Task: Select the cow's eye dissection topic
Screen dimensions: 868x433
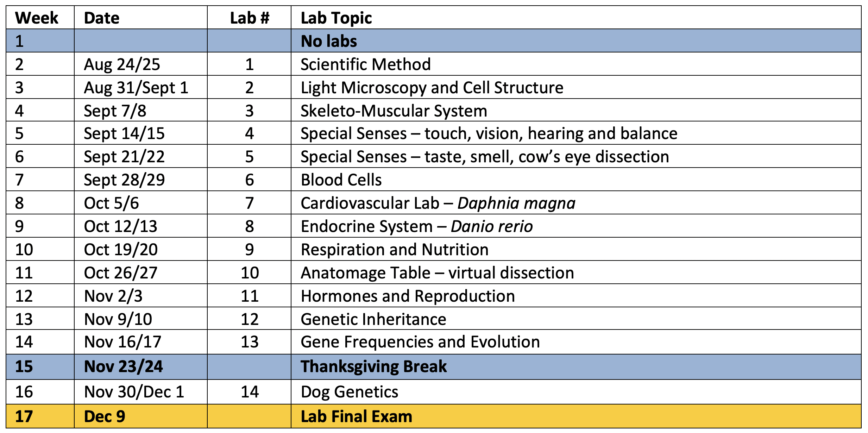Action: click(x=576, y=156)
